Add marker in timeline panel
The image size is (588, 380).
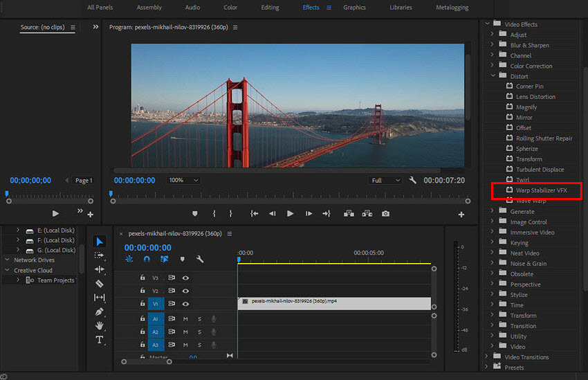pyautogui.click(x=182, y=259)
